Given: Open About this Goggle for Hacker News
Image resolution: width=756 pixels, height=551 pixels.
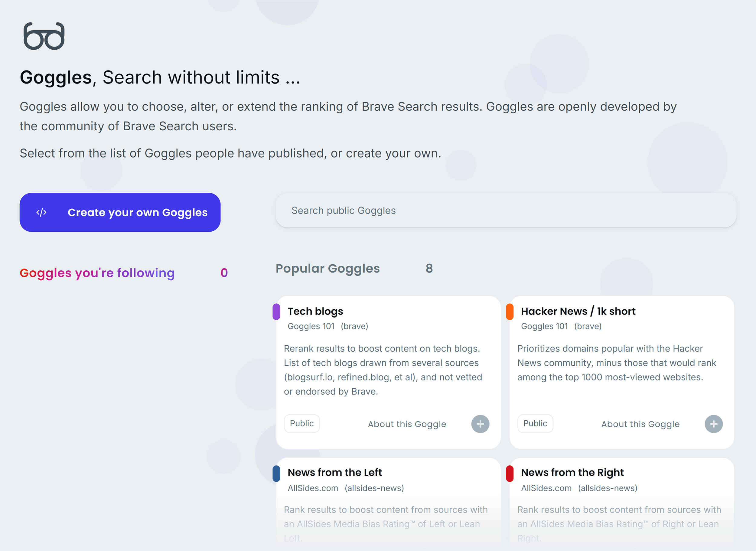Looking at the screenshot, I should point(640,424).
